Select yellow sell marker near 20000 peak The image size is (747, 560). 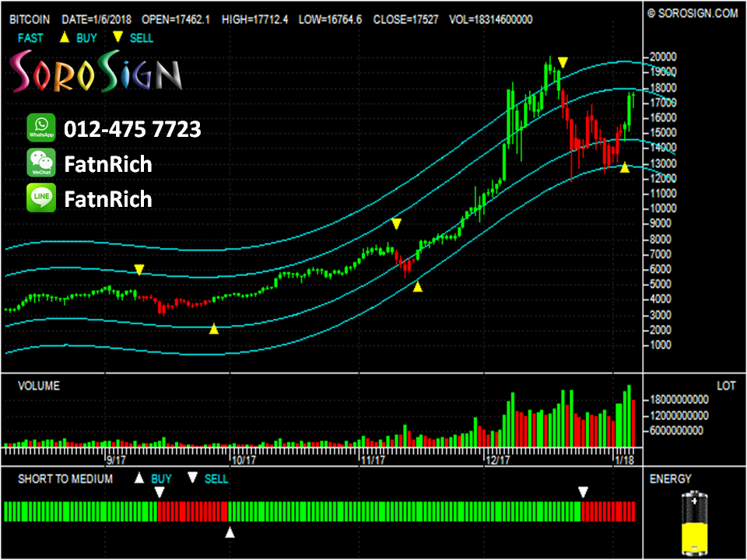coord(563,63)
